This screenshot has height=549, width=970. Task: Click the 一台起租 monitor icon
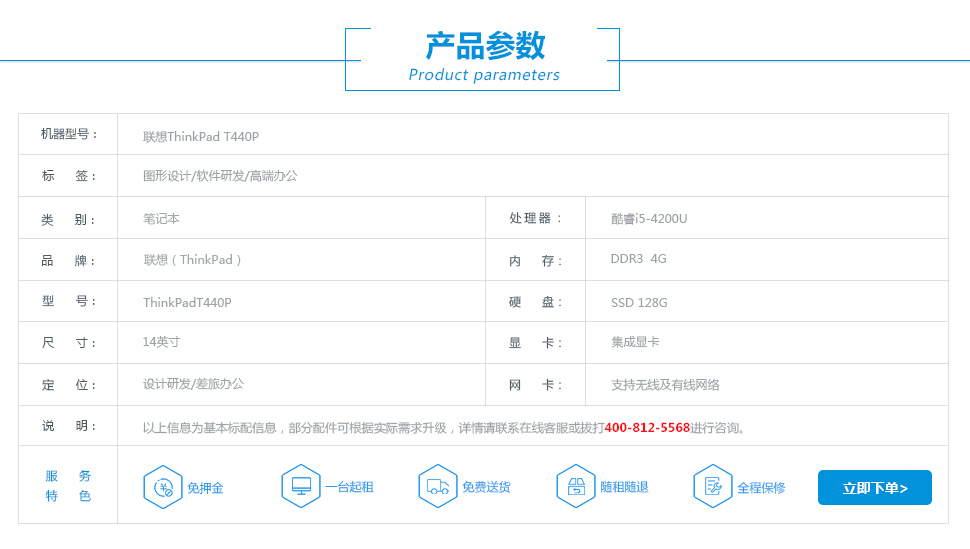coord(301,486)
